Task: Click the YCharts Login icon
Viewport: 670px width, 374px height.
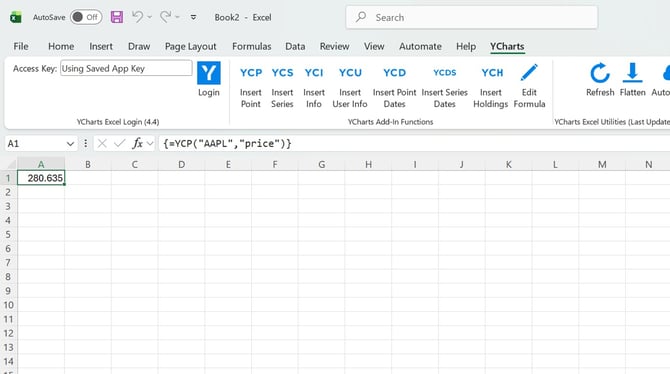Action: point(209,73)
